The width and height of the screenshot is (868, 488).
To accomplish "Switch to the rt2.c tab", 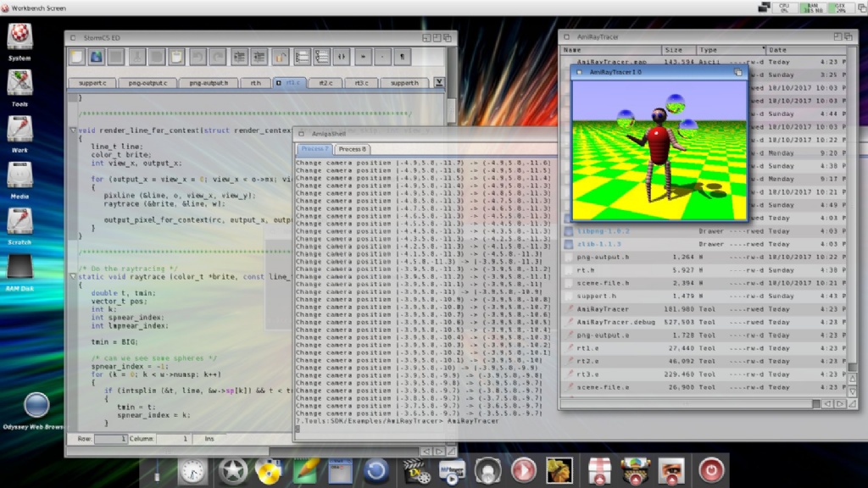I will 325,83.
